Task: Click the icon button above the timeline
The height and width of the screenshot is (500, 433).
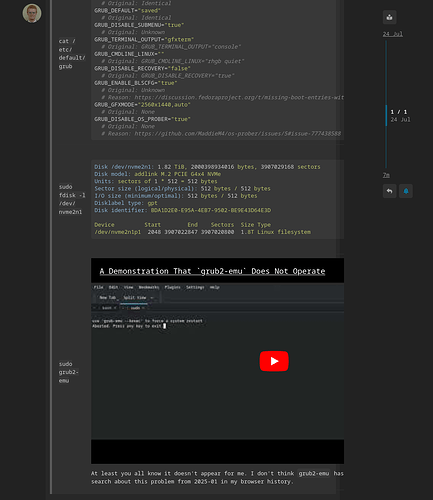Action: pos(389,17)
